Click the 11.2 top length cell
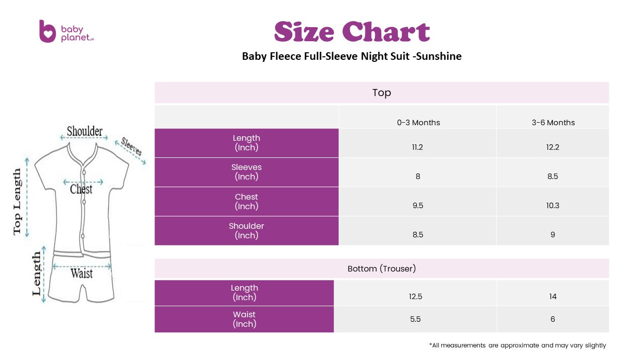 coord(418,147)
